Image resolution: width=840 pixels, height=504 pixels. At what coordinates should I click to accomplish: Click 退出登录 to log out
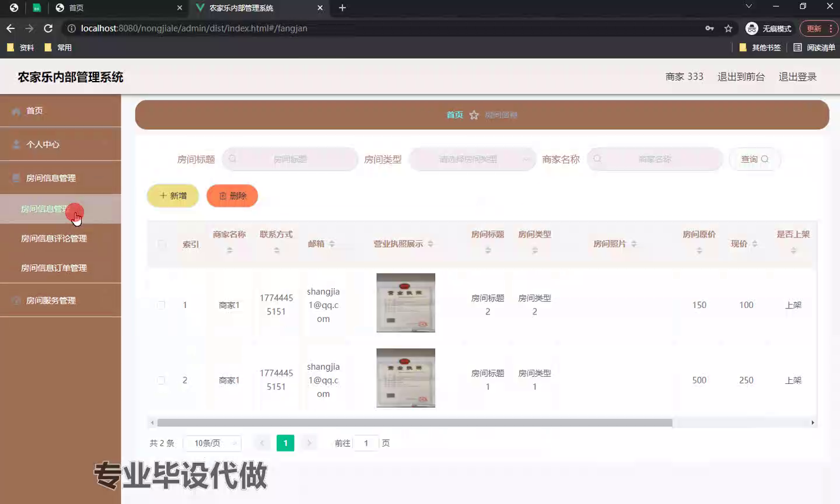(797, 76)
